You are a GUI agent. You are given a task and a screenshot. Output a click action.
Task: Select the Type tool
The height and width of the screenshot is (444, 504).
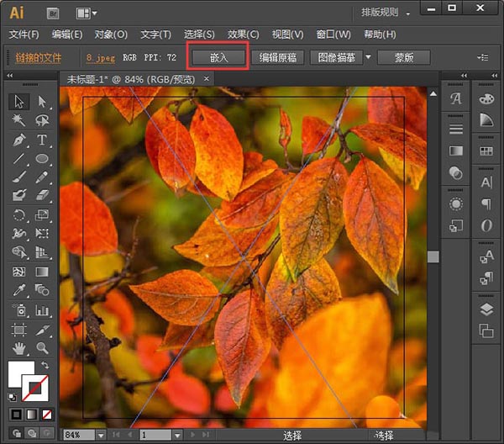42,140
